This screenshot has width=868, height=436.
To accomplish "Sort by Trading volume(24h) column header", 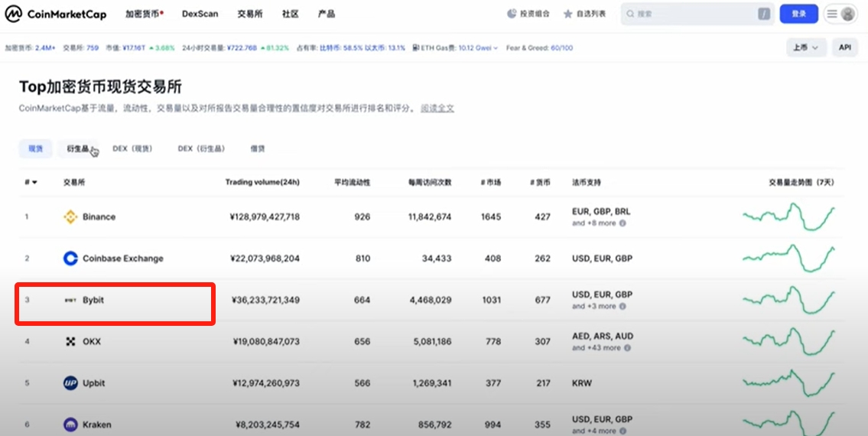I will [262, 182].
